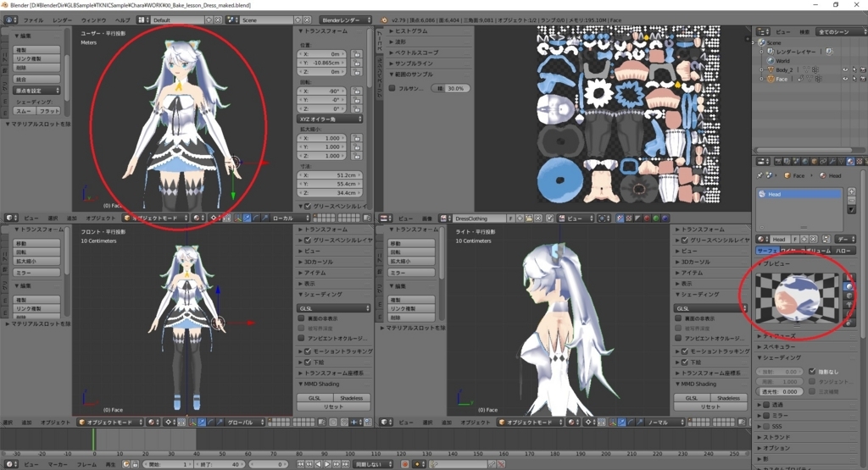Screen dimensions: 868x470
Task: Open the screen layout browse icon beside Default
Action: (x=143, y=20)
